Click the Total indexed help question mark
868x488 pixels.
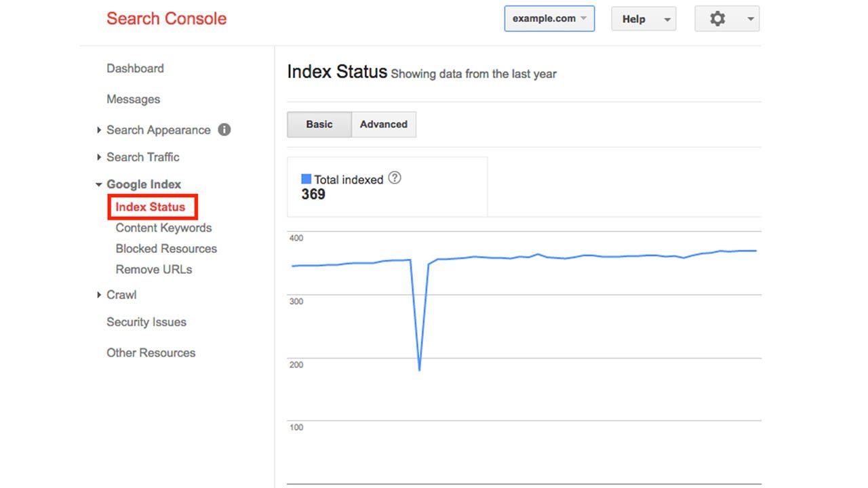tap(395, 178)
